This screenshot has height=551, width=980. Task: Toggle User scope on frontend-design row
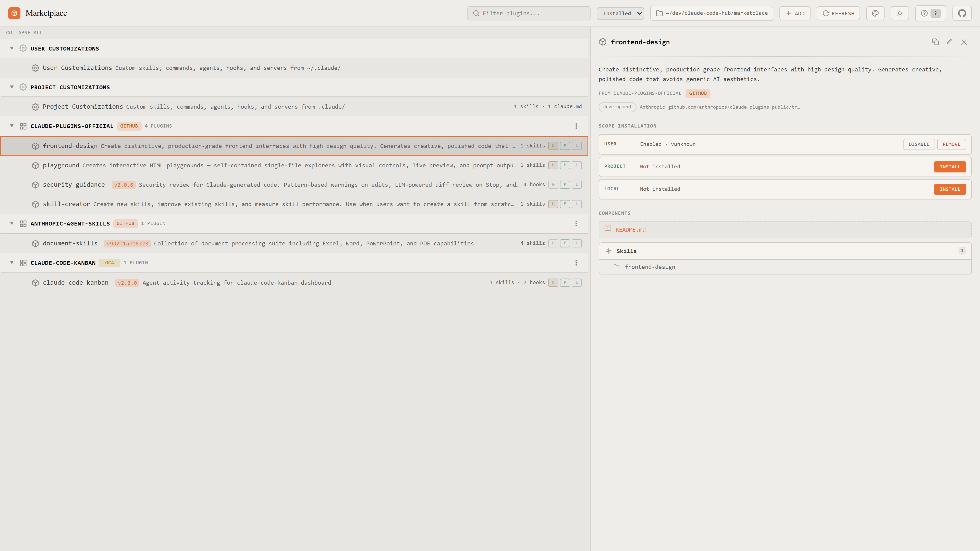tap(553, 146)
